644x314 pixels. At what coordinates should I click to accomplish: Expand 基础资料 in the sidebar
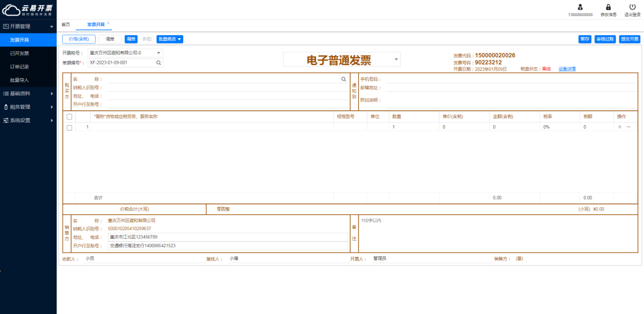pos(28,94)
